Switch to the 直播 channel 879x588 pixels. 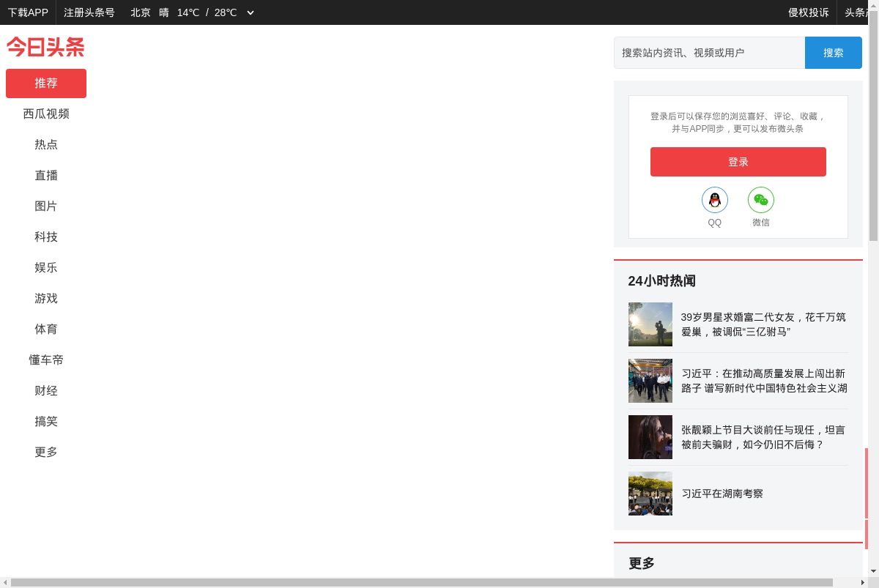[46, 176]
